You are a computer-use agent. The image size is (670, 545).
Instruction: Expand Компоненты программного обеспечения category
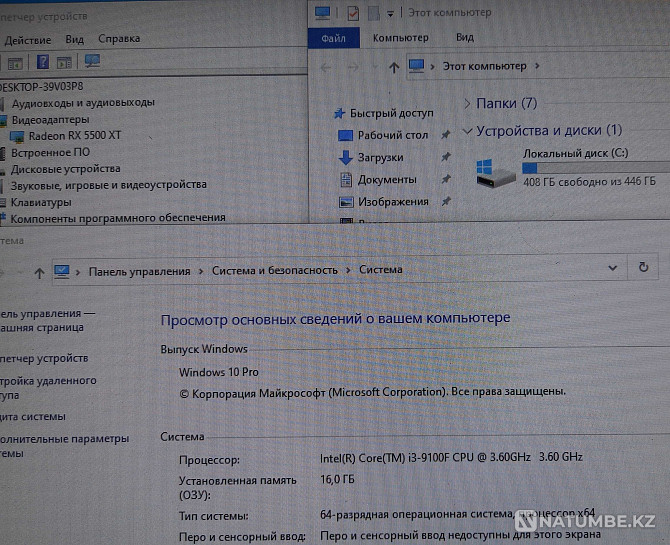click(118, 218)
